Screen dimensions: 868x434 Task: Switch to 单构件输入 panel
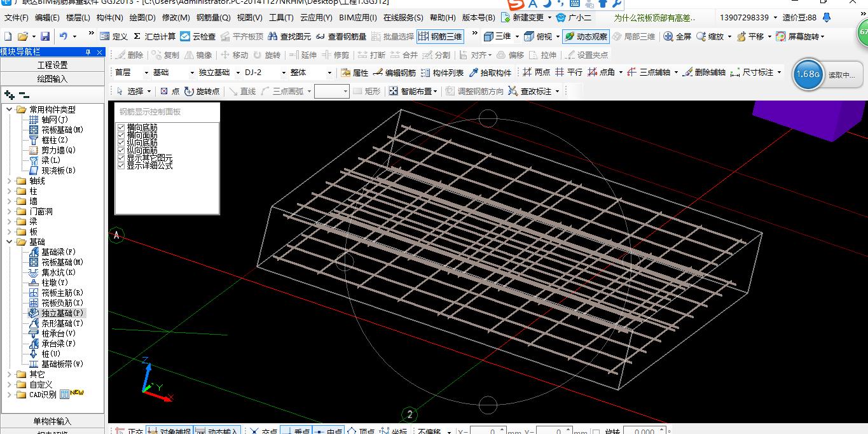pyautogui.click(x=52, y=421)
